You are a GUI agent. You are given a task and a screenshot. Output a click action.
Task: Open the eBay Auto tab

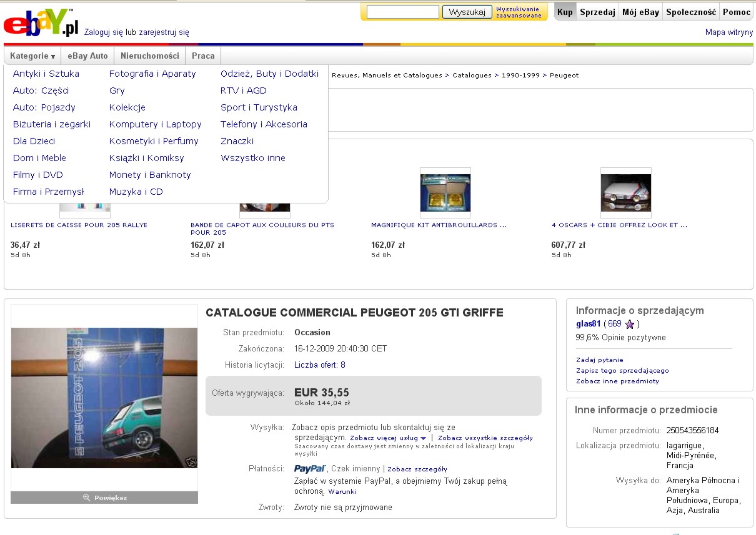tap(87, 56)
